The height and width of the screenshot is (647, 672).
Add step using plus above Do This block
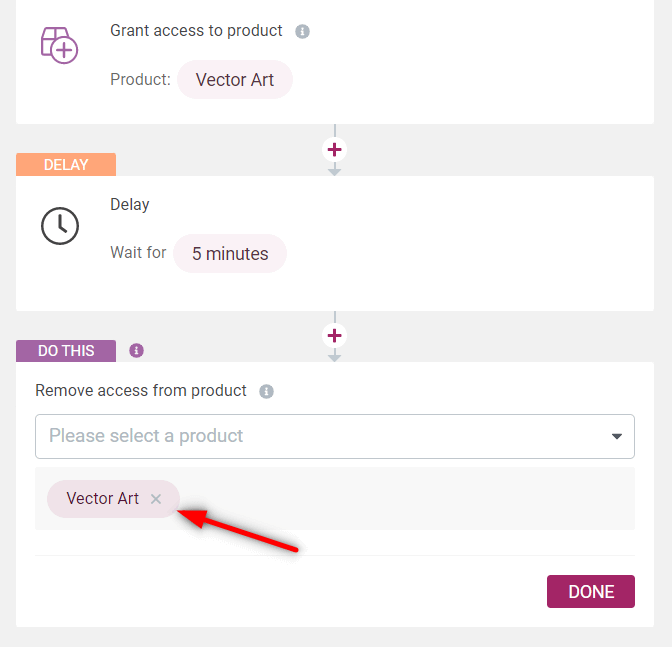334,335
